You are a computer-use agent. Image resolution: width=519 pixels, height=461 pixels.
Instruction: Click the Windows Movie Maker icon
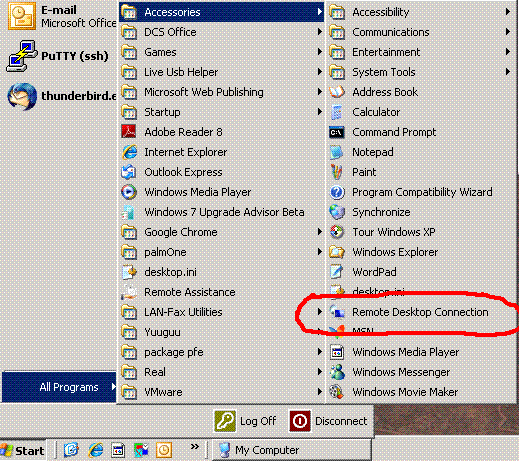(x=337, y=392)
